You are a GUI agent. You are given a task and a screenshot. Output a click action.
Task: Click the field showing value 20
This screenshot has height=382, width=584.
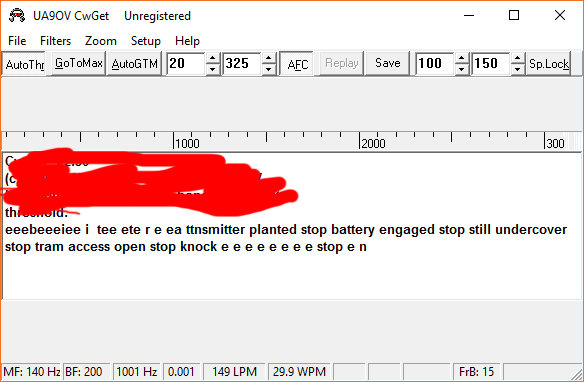pos(185,64)
